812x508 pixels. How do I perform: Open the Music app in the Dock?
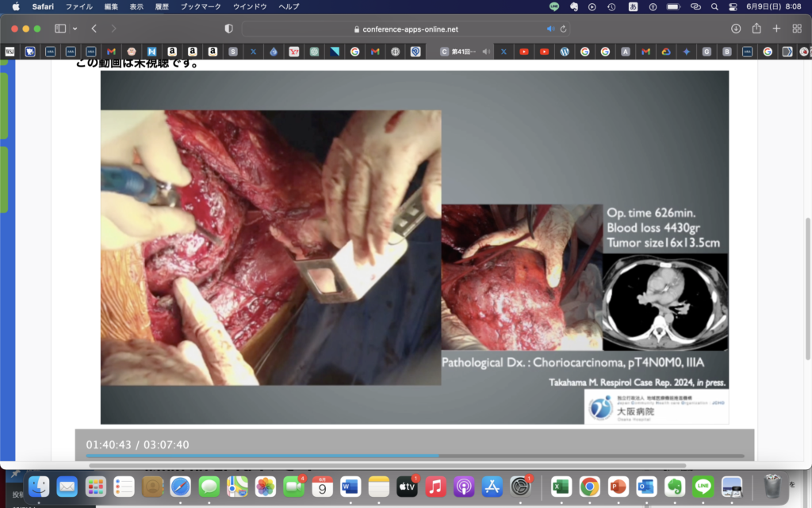click(435, 486)
